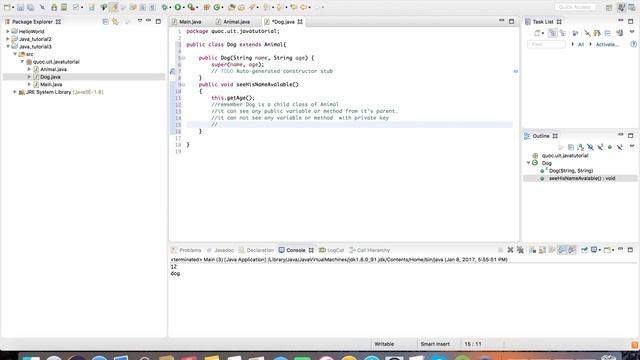
Task: Click the Task List help question mark icon
Action: 633,44
